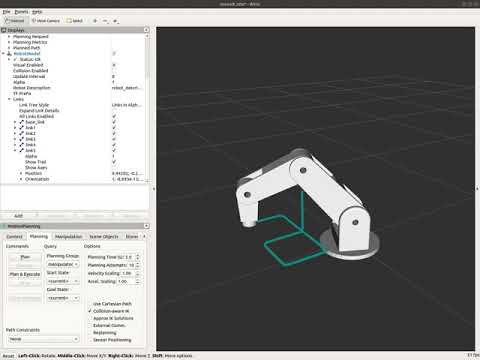Click the link5 link icon
Image resolution: width=480 pixels, height=360 pixels.
click(21, 150)
